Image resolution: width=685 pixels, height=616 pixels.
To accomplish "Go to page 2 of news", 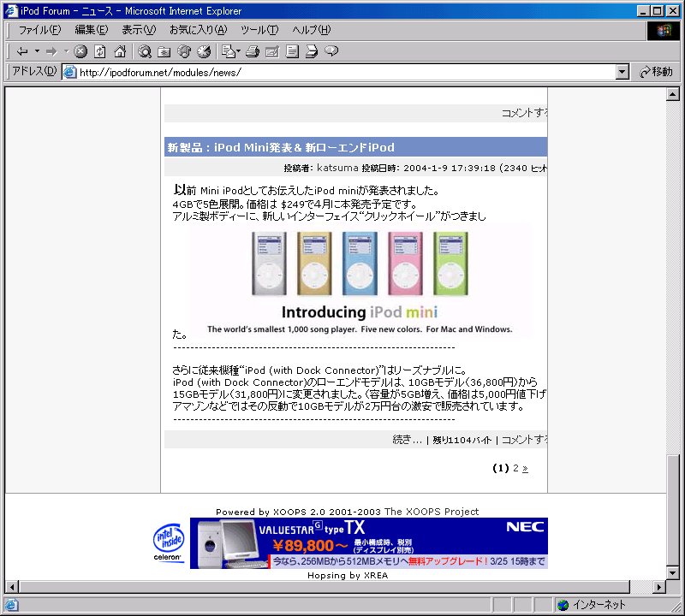I will click(515, 468).
